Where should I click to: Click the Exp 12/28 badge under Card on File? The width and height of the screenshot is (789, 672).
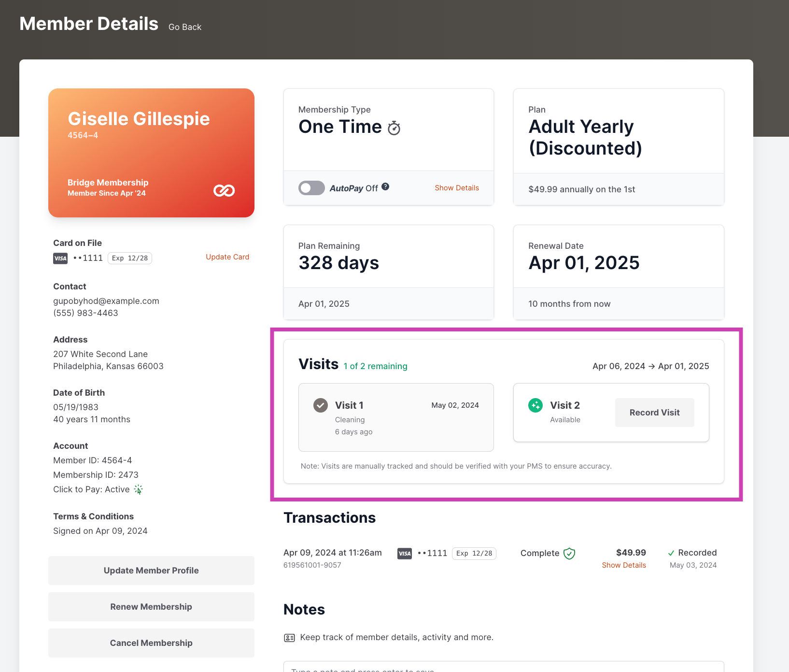tap(130, 258)
